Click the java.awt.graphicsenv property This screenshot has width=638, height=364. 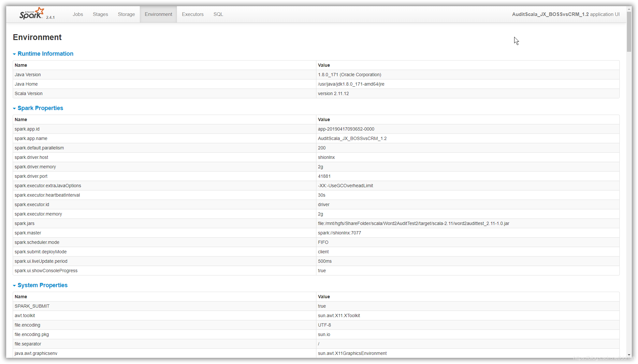36,353
